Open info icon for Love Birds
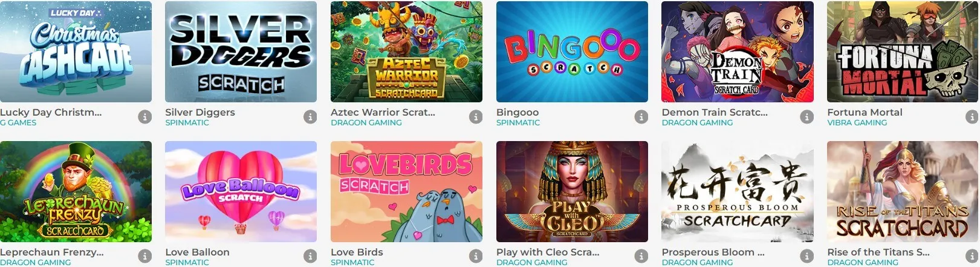Image resolution: width=980 pixels, height=267 pixels. click(476, 257)
